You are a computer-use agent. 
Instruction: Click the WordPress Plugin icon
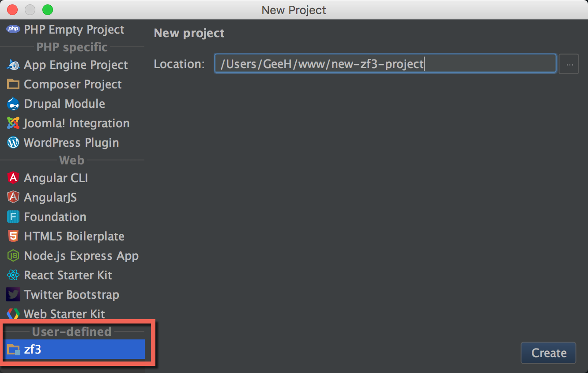tap(13, 143)
